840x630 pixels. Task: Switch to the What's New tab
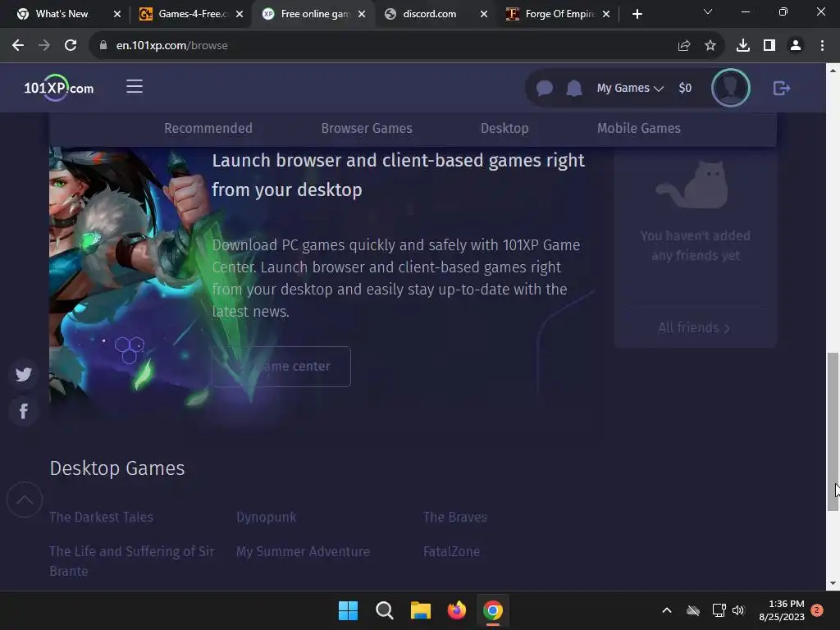click(62, 14)
